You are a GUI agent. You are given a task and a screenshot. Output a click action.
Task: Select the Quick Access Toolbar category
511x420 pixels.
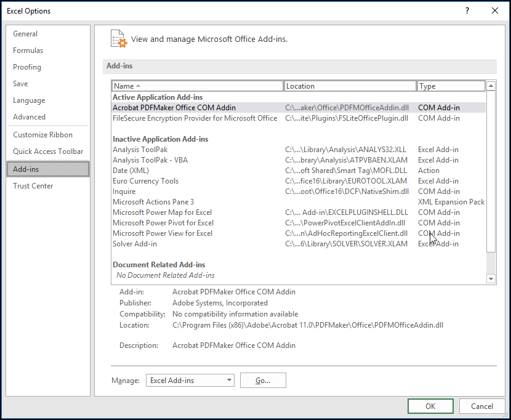tap(48, 151)
